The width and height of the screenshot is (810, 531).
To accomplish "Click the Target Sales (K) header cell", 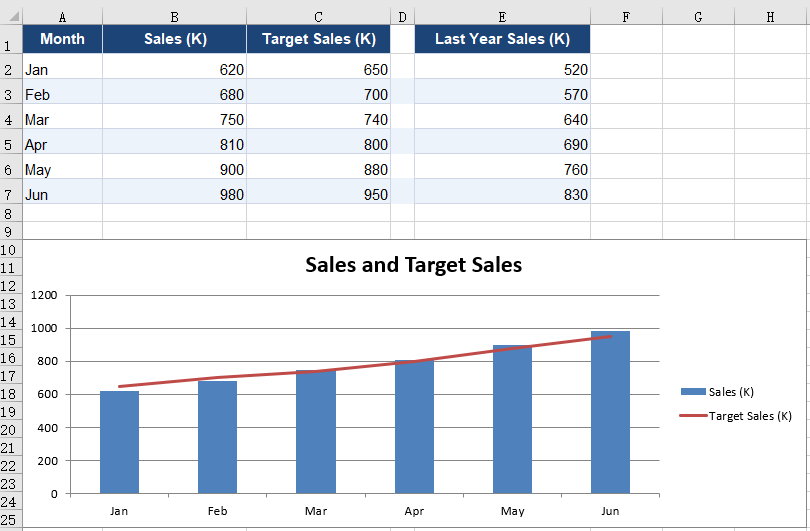I will (x=318, y=39).
